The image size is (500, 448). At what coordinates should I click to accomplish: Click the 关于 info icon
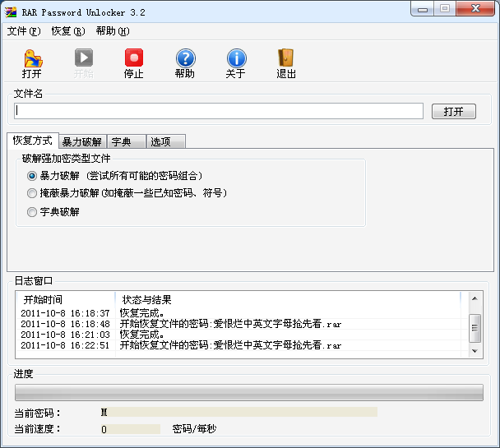236,58
